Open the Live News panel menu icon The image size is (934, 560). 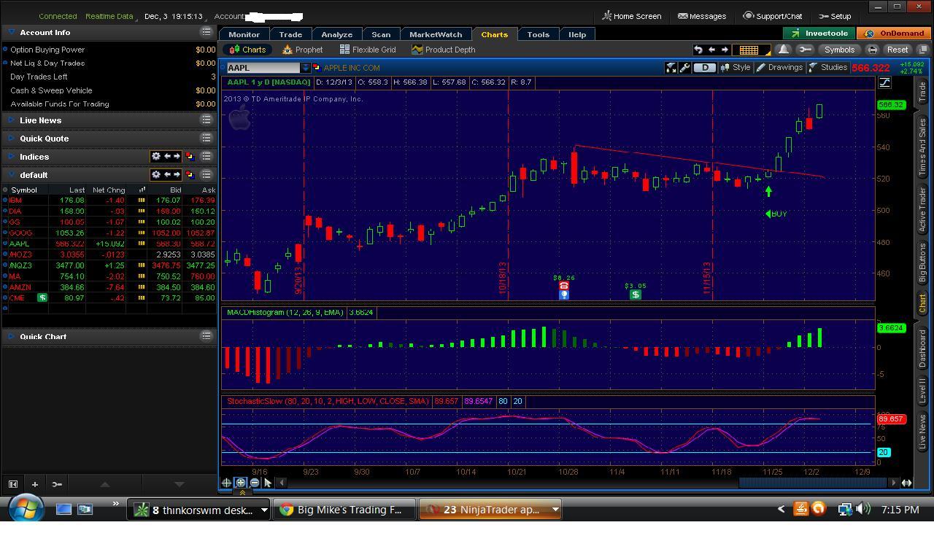(207, 120)
